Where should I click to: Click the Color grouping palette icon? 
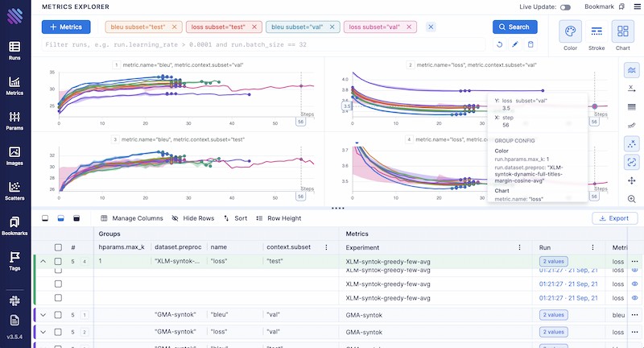pyautogui.click(x=570, y=35)
